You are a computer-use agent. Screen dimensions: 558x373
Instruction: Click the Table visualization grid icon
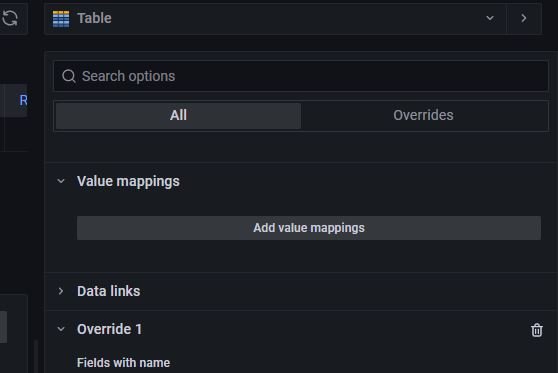61,19
